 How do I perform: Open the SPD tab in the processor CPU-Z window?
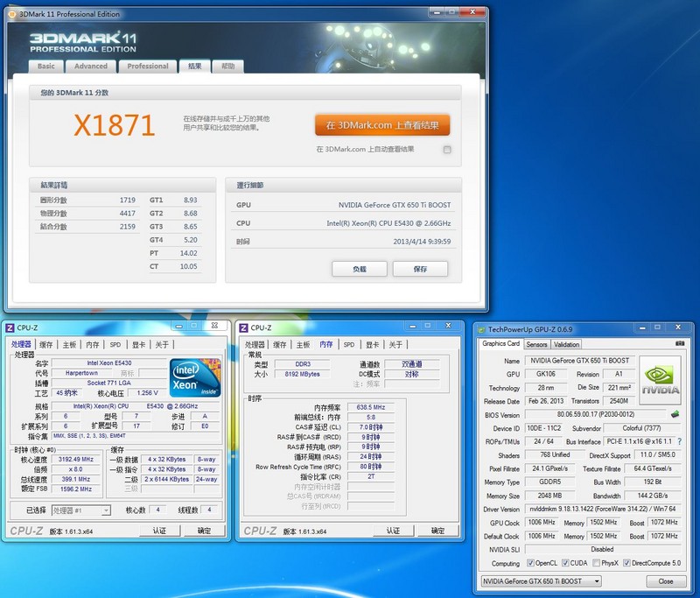click(115, 345)
